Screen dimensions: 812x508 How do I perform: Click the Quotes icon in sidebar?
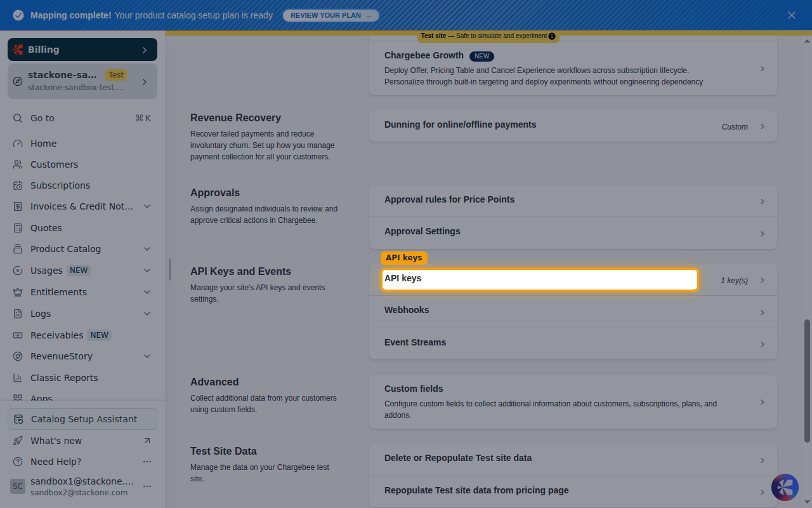(x=18, y=228)
